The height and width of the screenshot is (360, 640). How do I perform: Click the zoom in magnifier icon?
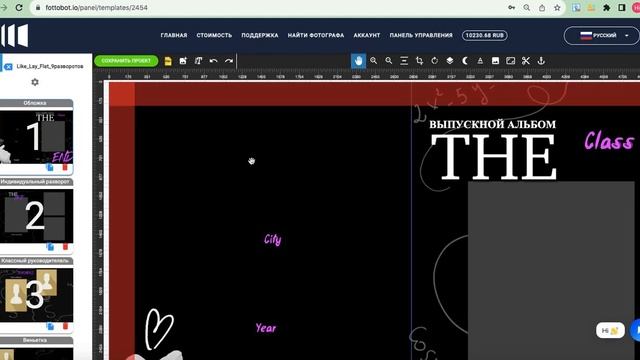click(373, 61)
